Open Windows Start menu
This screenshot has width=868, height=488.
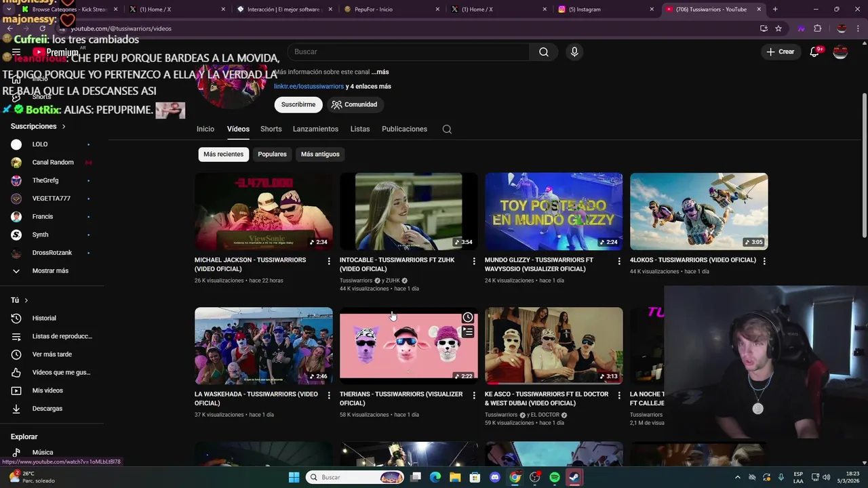294,477
